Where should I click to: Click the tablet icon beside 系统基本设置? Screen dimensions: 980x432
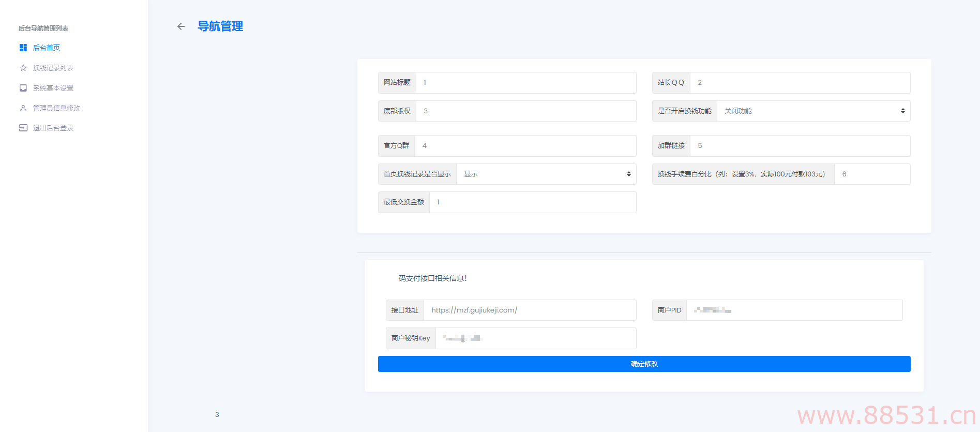(x=23, y=88)
